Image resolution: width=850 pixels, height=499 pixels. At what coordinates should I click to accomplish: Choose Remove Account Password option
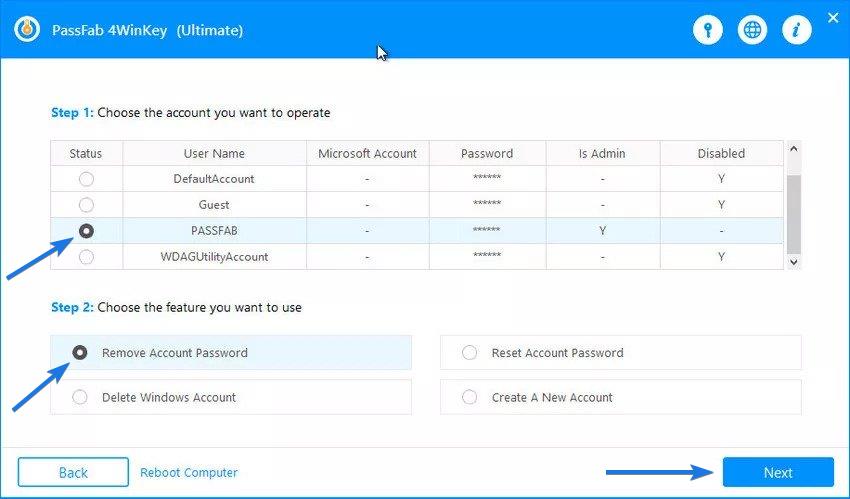231,353
